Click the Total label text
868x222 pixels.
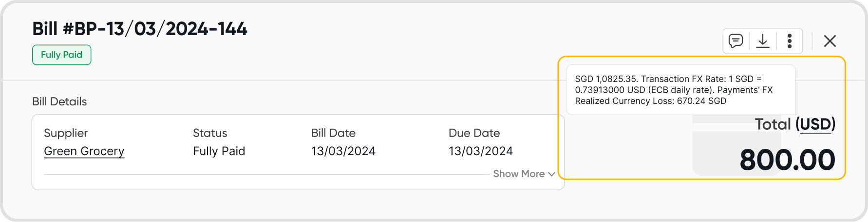pyautogui.click(x=773, y=124)
